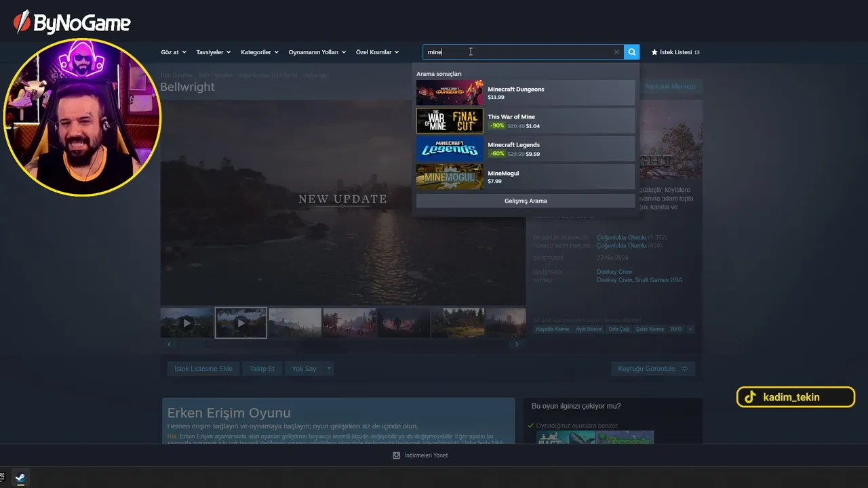
Task: Select the This War of Mine search result
Action: [x=526, y=121]
